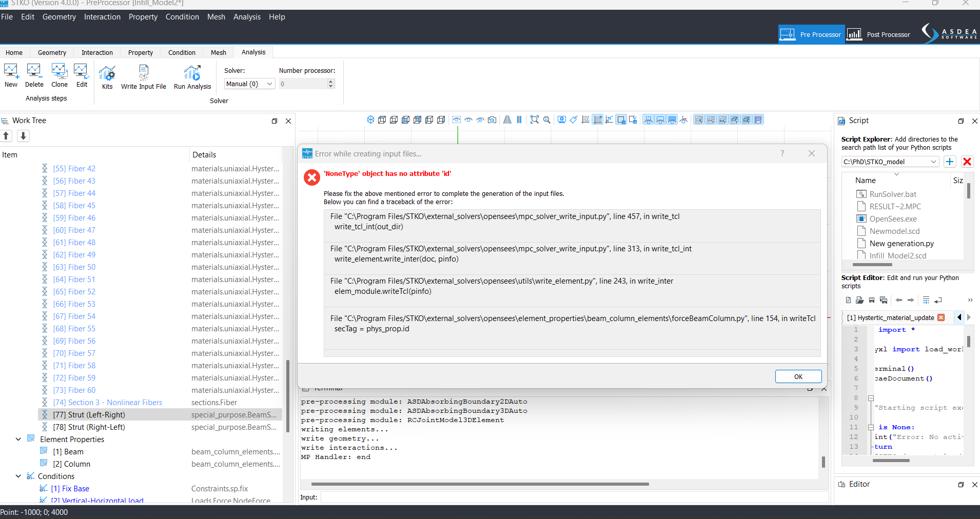Click the save all scripts icon
980x519 pixels.
[x=883, y=300]
